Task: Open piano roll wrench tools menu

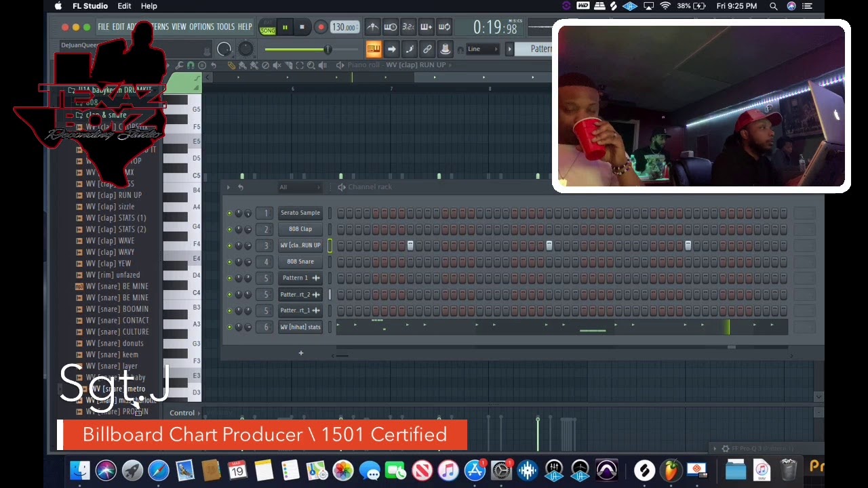Action: coord(179,65)
